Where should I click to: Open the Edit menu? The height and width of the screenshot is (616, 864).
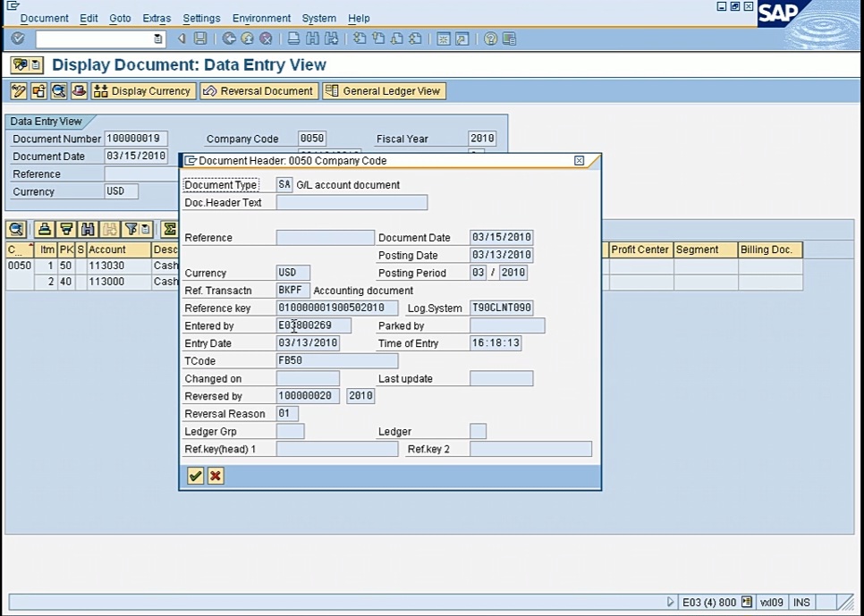pyautogui.click(x=89, y=18)
